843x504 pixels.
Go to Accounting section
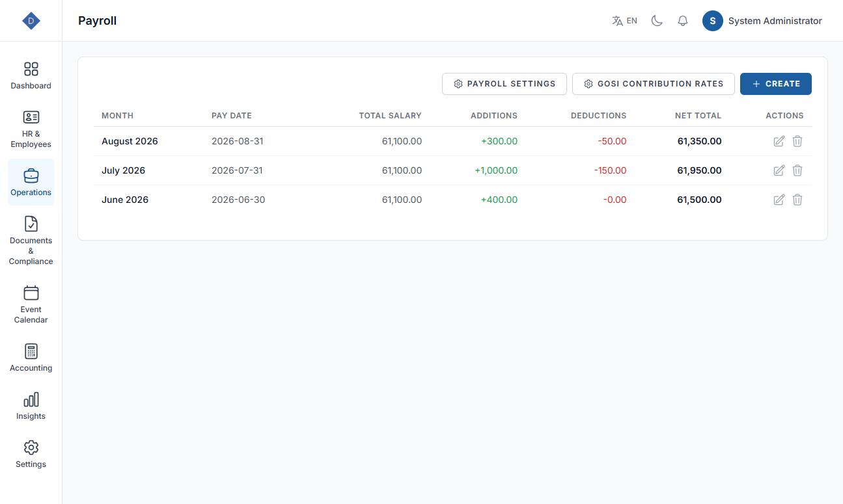[31, 358]
